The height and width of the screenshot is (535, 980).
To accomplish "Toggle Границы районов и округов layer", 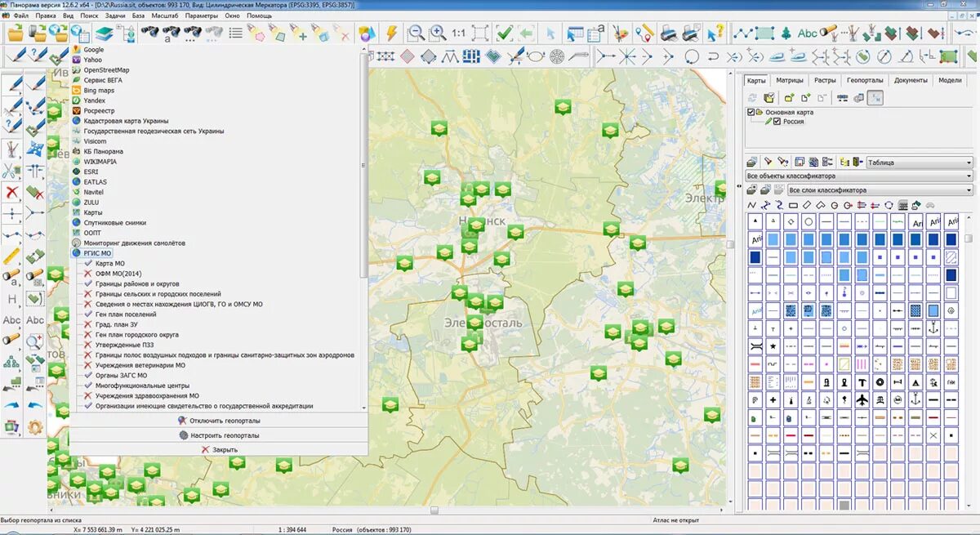I will click(136, 284).
